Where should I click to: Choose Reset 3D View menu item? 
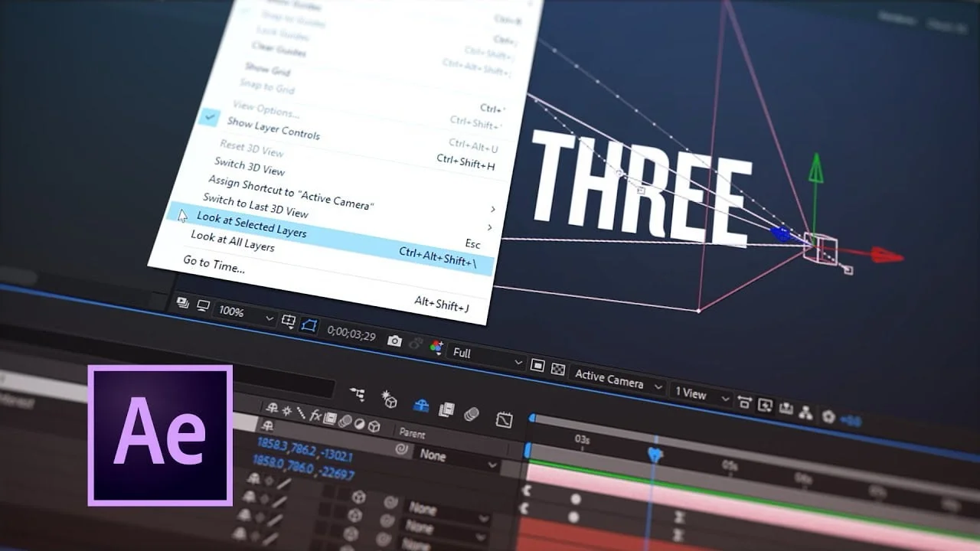coord(252,148)
